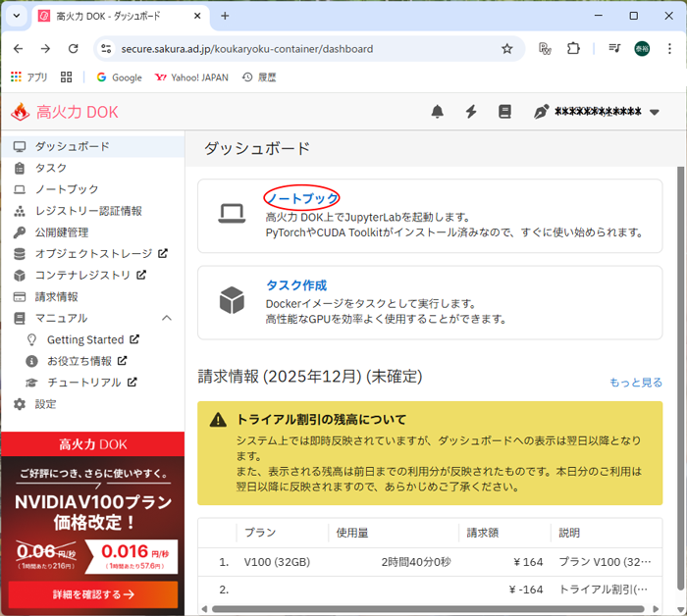
Task: Click the clipboard icon for タスク
Action: (x=20, y=168)
